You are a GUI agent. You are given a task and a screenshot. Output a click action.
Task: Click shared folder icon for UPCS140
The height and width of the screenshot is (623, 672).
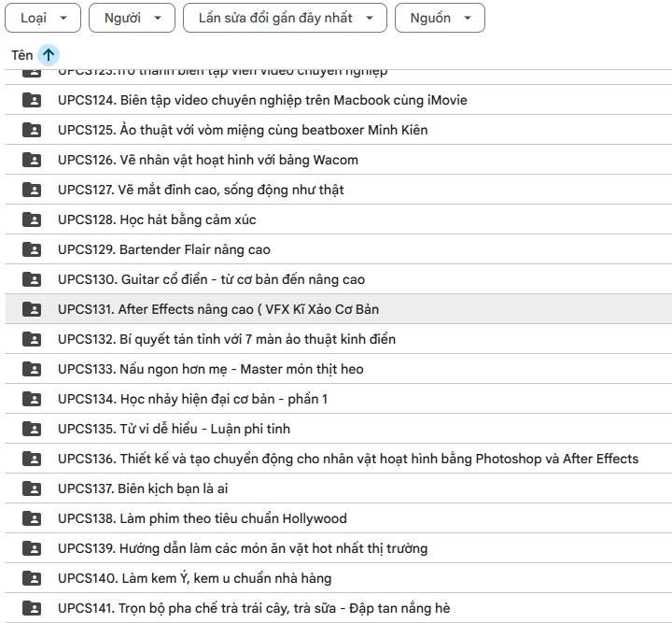click(x=32, y=578)
